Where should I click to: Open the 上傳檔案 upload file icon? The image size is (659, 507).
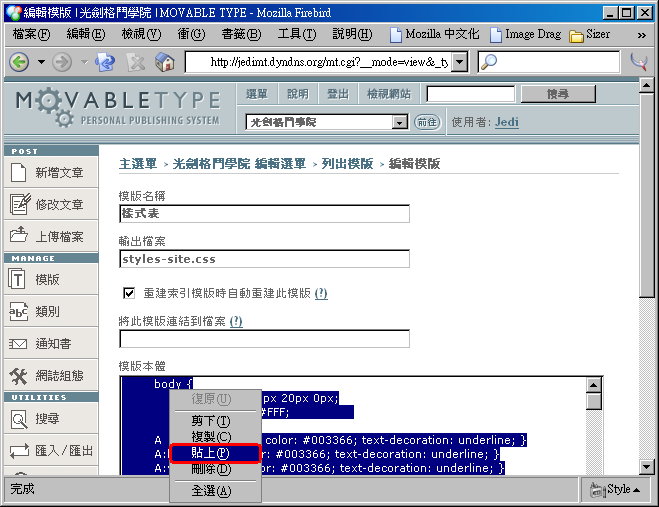[x=19, y=235]
